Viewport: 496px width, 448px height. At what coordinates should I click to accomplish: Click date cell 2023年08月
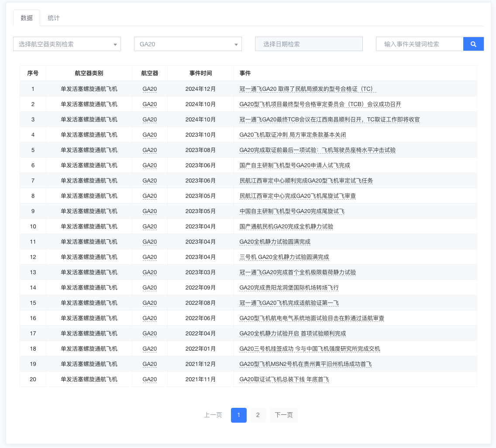pyautogui.click(x=200, y=150)
